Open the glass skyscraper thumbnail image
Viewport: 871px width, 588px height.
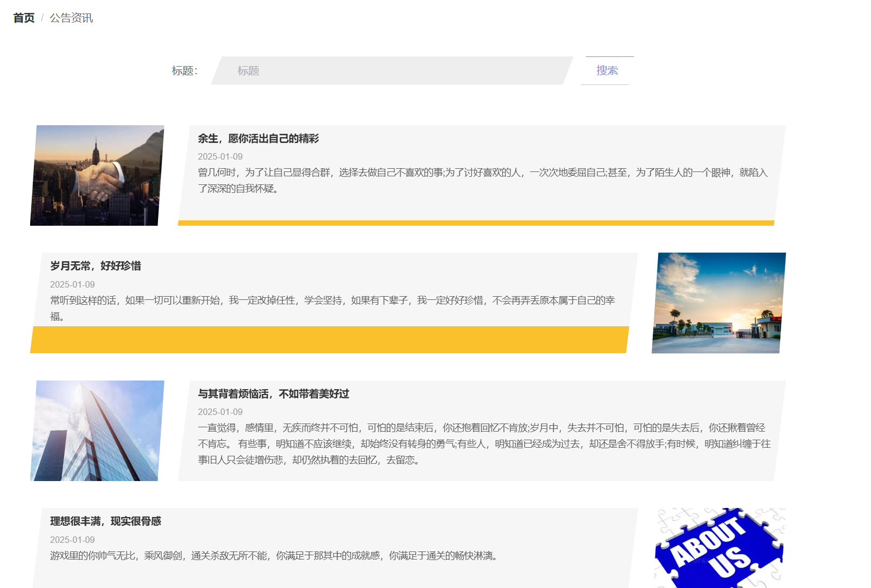[97, 431]
